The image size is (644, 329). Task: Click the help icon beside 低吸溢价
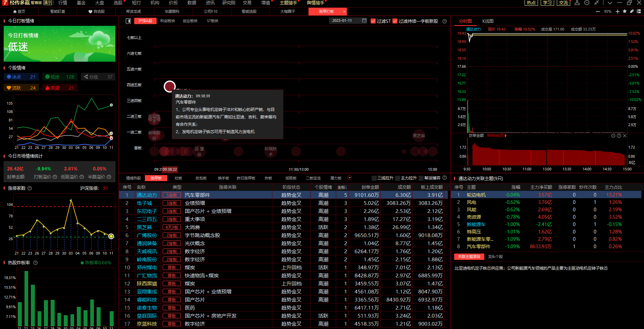pos(82,177)
